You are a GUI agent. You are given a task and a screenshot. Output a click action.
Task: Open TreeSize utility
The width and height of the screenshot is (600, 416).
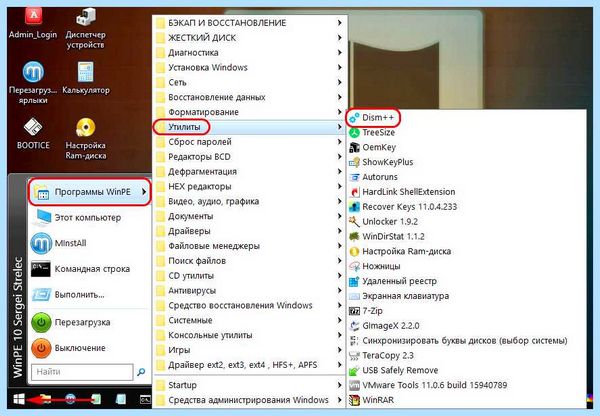tap(372, 132)
